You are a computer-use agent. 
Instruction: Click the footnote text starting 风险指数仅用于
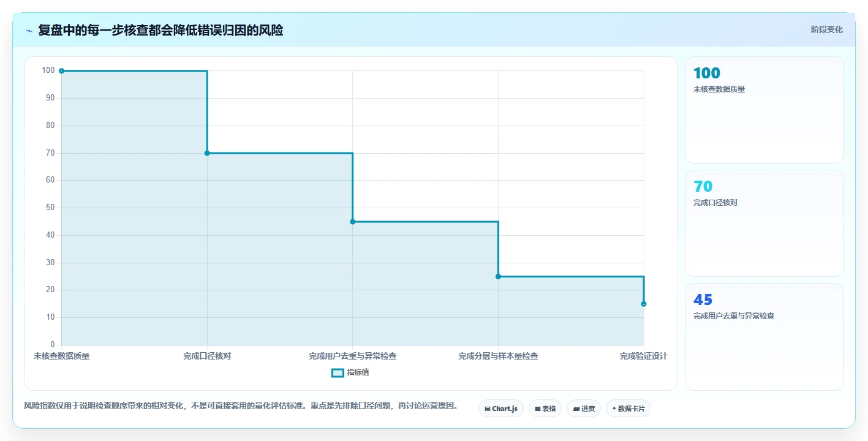point(241,405)
